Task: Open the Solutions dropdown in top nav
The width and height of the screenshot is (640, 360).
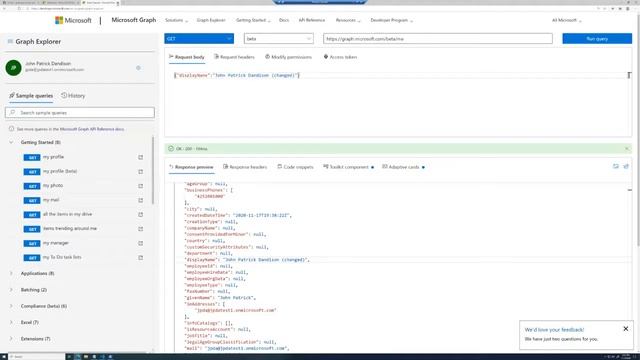Action: [x=176, y=20]
